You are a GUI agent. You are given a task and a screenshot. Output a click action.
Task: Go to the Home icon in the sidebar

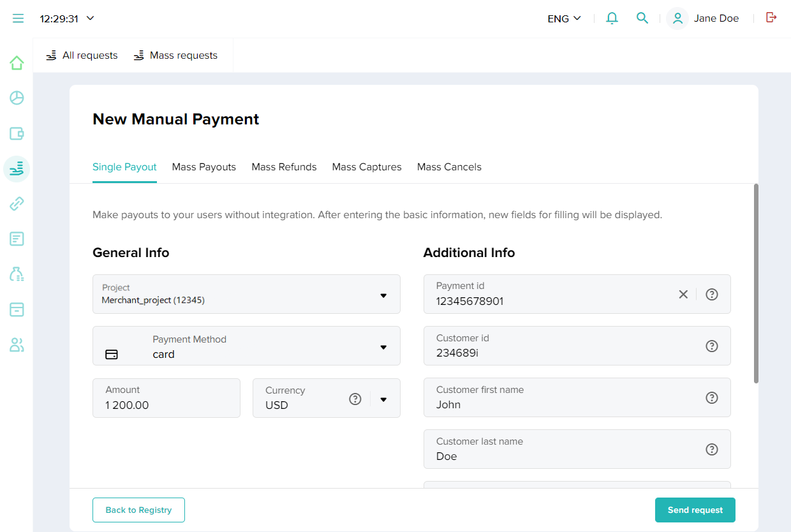pyautogui.click(x=17, y=63)
